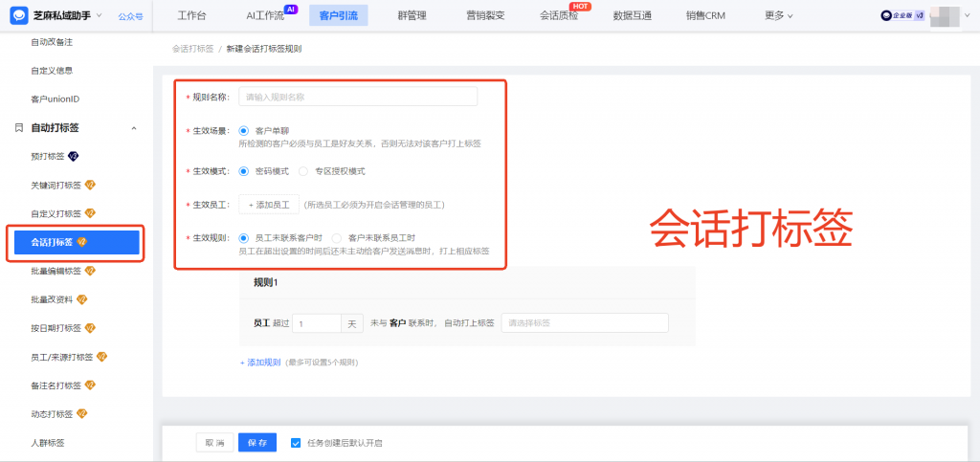Open 人群标签 in the sidebar
Viewport: 980px width, 462px height.
(48, 443)
